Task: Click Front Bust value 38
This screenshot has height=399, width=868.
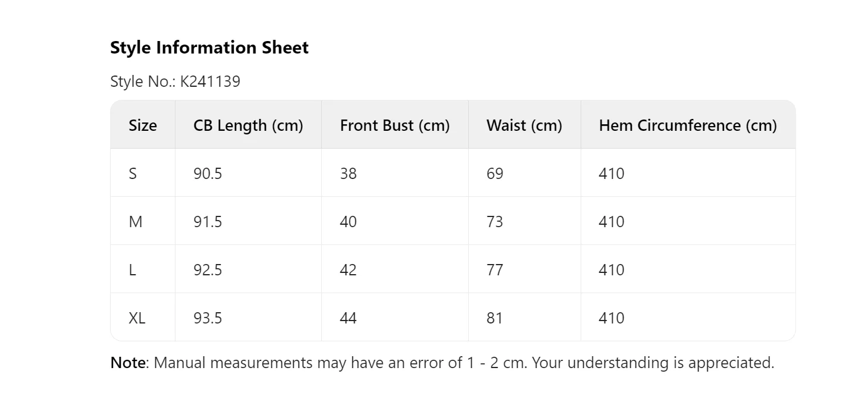Action: [348, 174]
